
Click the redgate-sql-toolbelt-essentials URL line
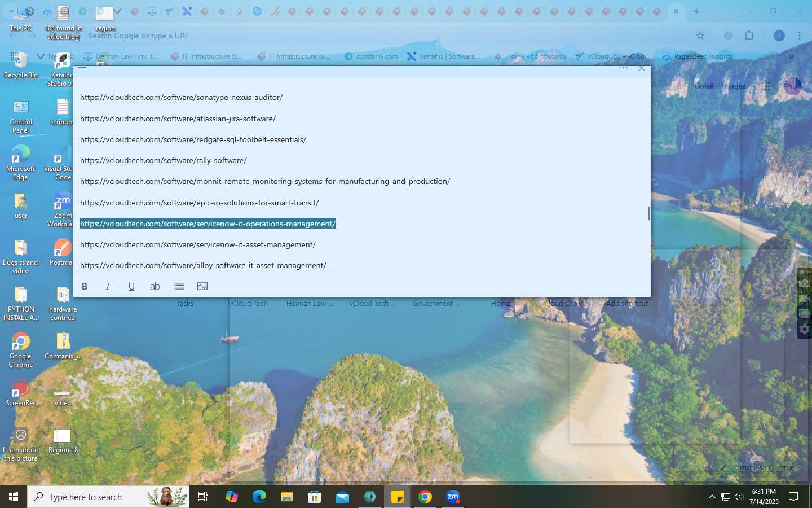tap(193, 139)
